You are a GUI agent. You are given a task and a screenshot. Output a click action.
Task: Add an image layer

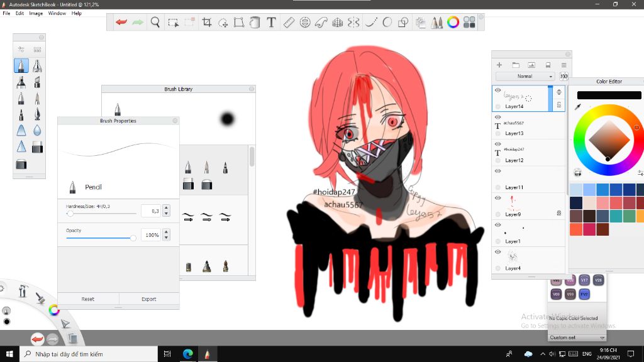point(531,65)
